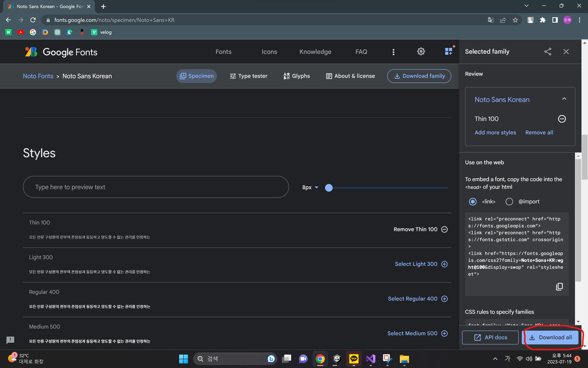Screen dimensions: 588x368
Task: Open the Chrome three-dot menu
Action: tap(580, 20)
